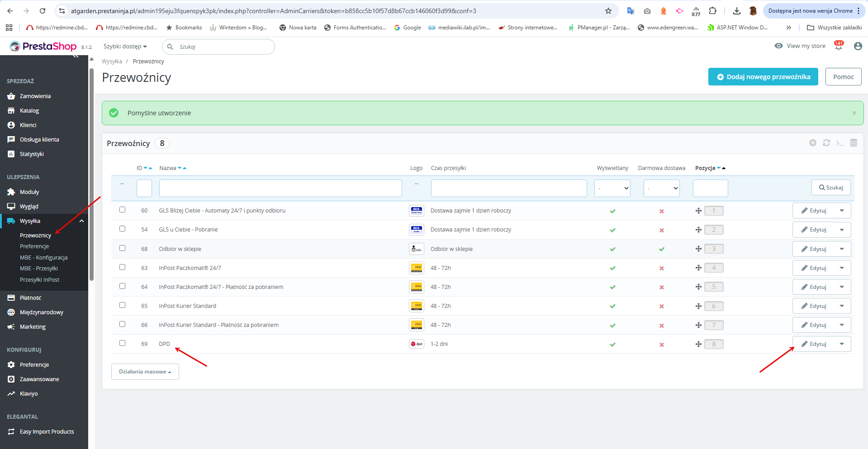Tick the checkbox next to DPD carrier

pos(122,343)
